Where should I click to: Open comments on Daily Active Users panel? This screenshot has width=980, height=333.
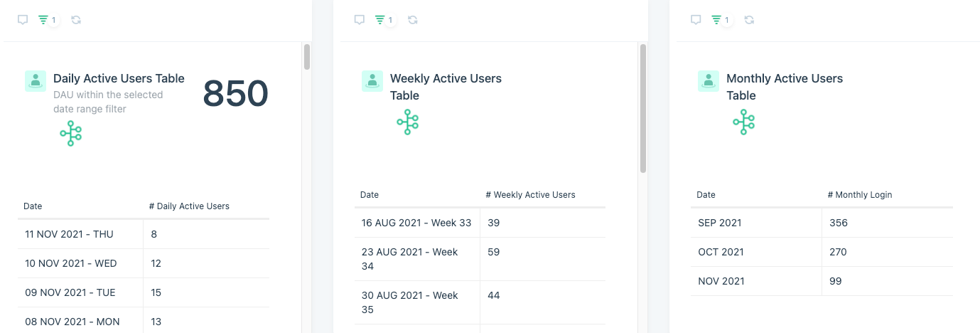(x=23, y=20)
